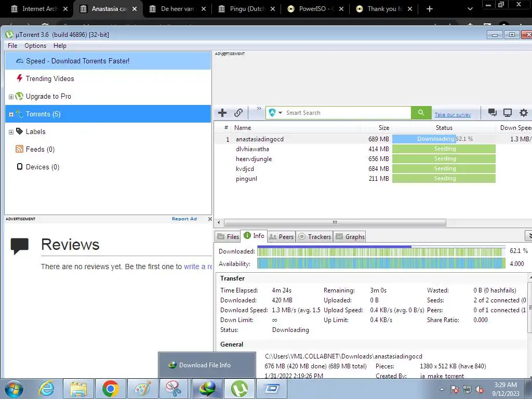532x399 pixels.
Task: Open the Windows Start menu orb
Action: [x=14, y=389]
